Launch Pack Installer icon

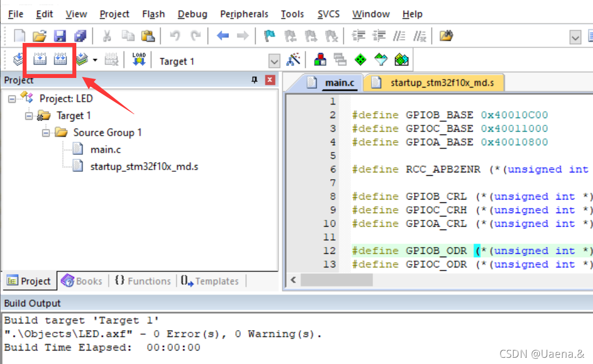point(401,59)
